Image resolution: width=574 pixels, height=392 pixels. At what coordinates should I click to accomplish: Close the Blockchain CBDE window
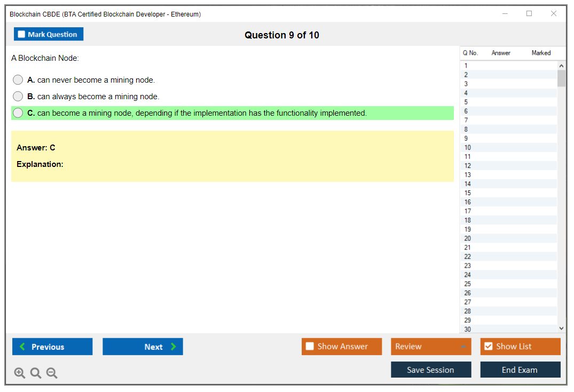click(554, 14)
